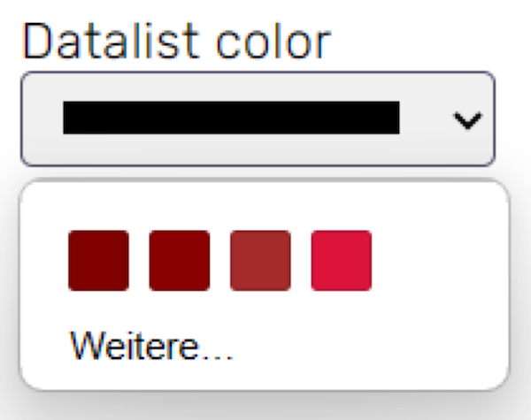The width and height of the screenshot is (531, 420).
Task: Select the crimson color swatch
Action: click(342, 261)
